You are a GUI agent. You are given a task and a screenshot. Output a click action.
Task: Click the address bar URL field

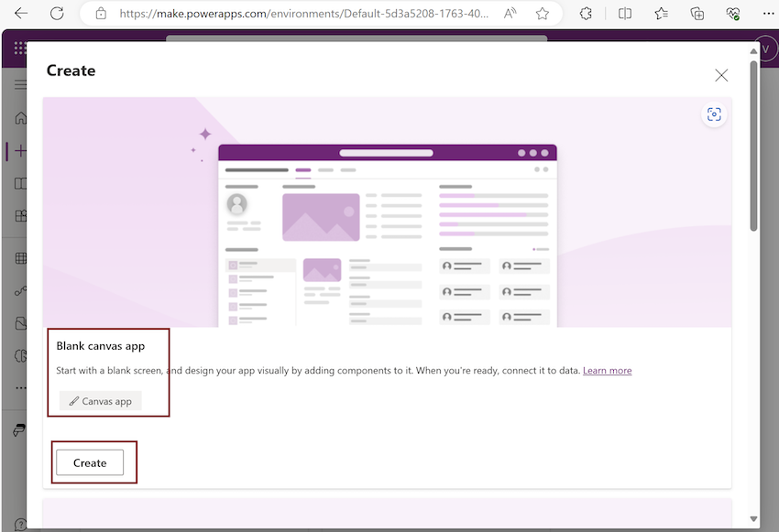(x=303, y=14)
